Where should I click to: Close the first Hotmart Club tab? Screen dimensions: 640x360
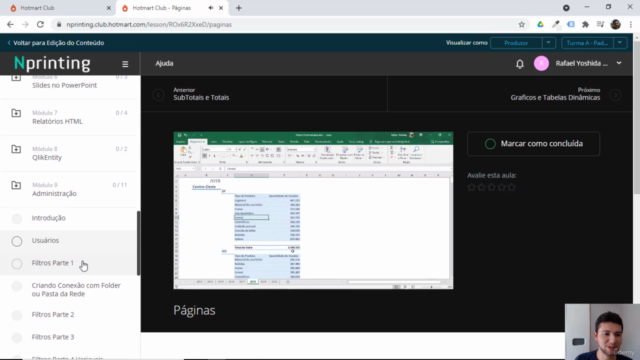pyautogui.click(x=109, y=8)
